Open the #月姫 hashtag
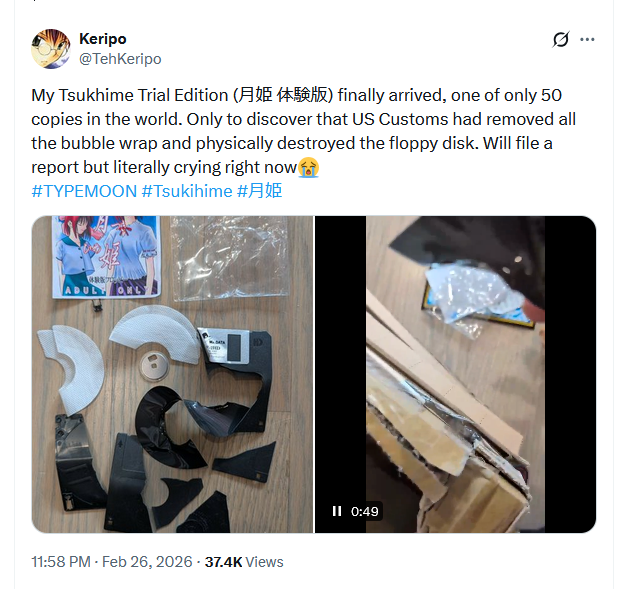 pos(259,191)
